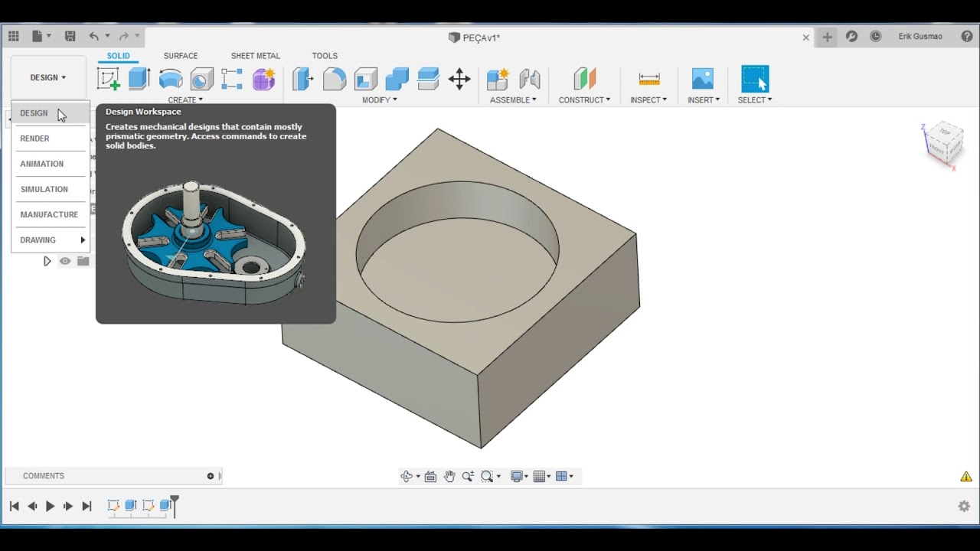This screenshot has height=551, width=980.
Task: Open Erik Gusmao account menu
Action: pos(920,36)
